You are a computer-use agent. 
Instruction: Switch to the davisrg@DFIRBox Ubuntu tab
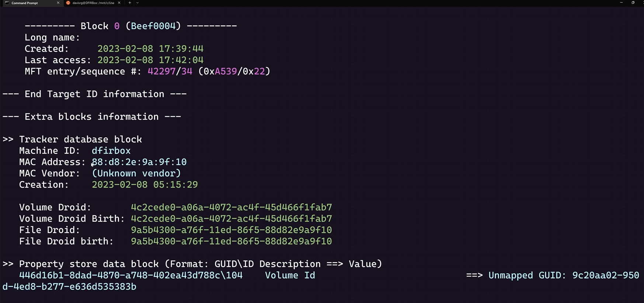tap(93, 3)
